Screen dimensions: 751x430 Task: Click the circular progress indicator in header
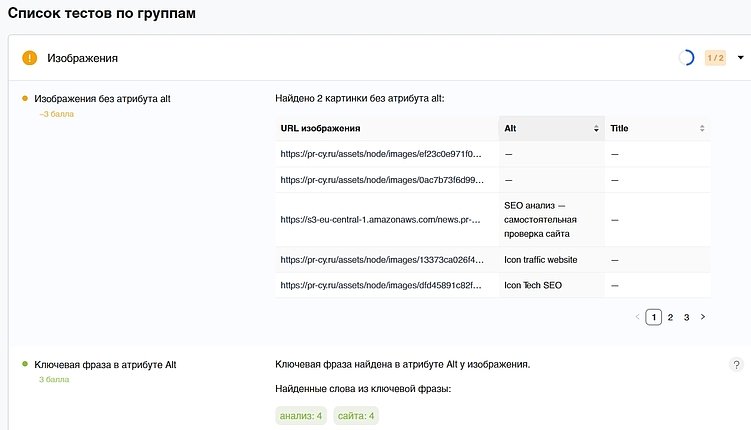pos(686,58)
